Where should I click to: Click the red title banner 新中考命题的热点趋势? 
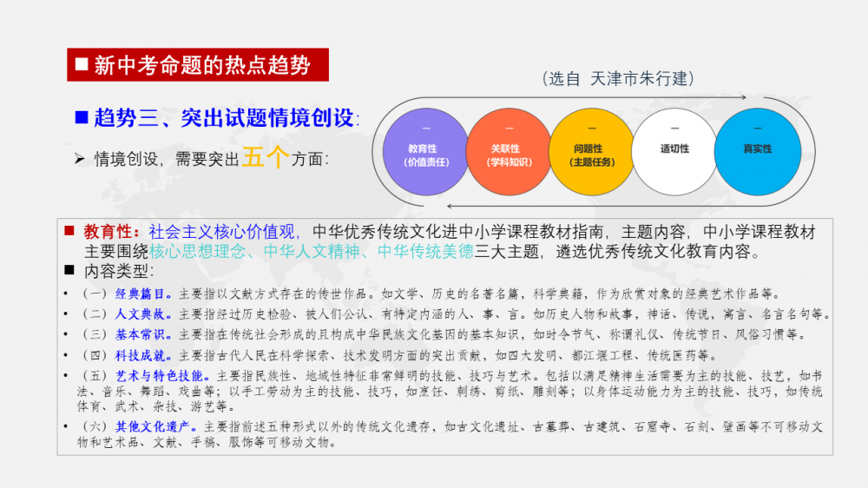tap(198, 65)
